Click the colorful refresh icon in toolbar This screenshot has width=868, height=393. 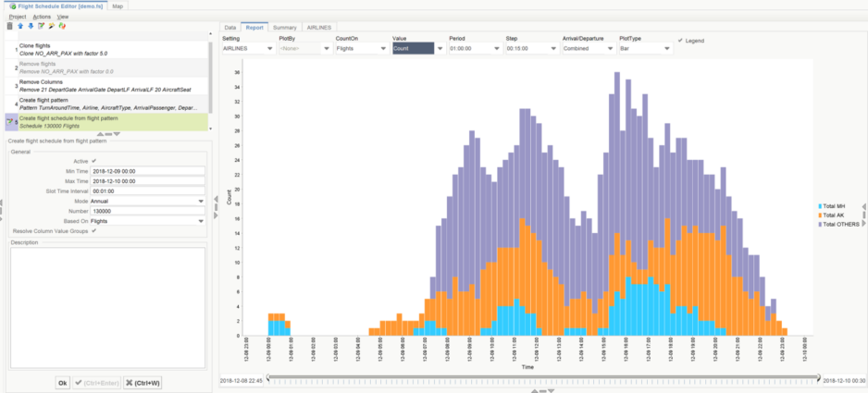[x=61, y=26]
